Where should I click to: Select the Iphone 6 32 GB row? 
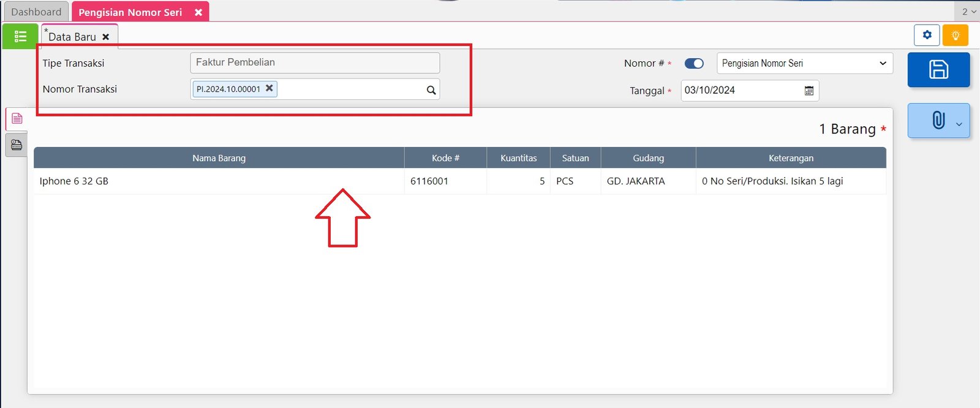[219, 181]
